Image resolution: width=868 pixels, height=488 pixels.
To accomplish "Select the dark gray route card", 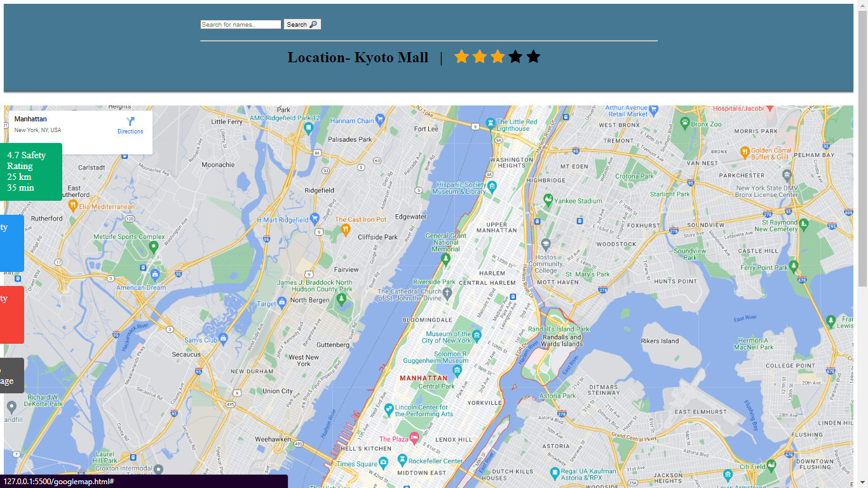I will [x=12, y=375].
